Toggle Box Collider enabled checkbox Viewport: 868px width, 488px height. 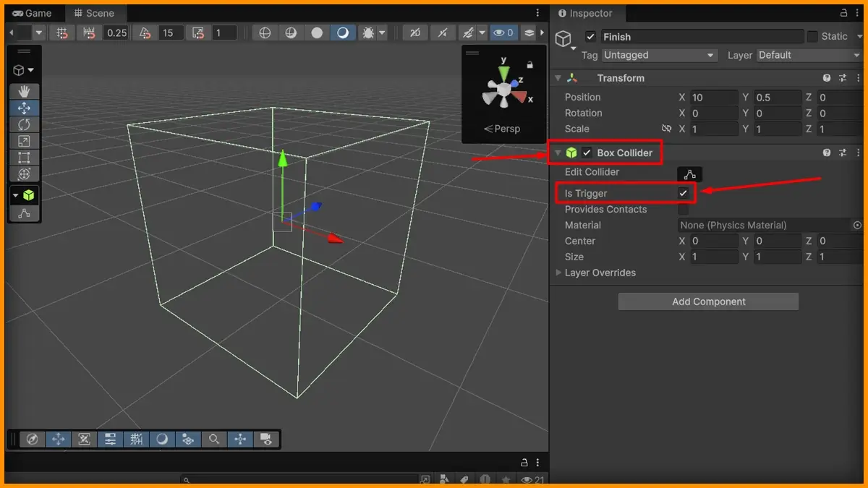(x=587, y=153)
